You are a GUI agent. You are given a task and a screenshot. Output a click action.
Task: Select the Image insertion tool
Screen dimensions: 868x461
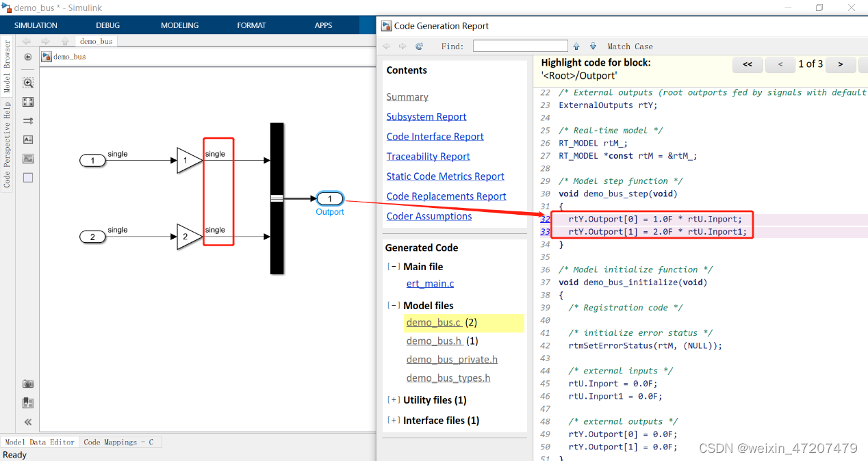(x=28, y=159)
